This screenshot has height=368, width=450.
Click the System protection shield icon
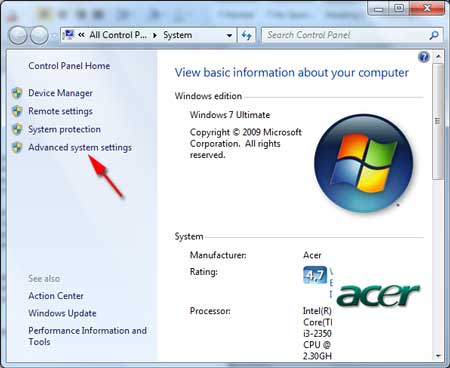(x=17, y=129)
